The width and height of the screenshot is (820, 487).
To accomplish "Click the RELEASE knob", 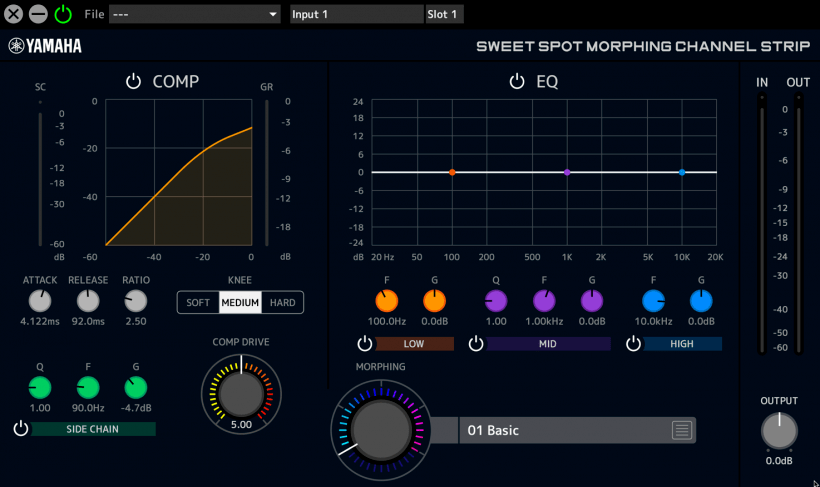I will (x=88, y=301).
